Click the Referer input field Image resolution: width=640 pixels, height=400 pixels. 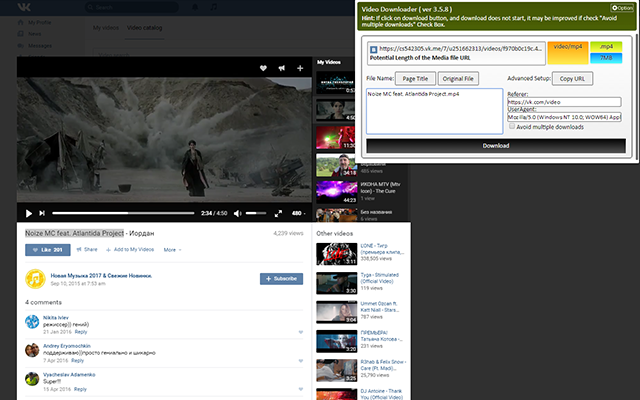[x=564, y=102]
